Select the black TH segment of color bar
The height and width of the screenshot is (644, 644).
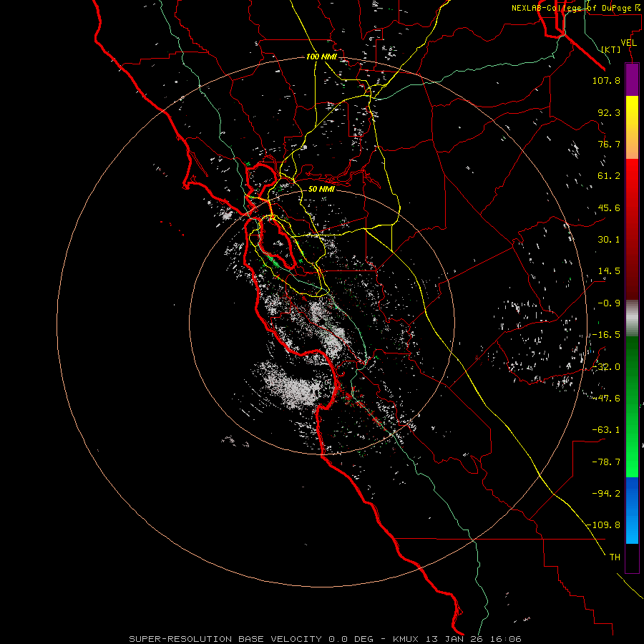632,557
